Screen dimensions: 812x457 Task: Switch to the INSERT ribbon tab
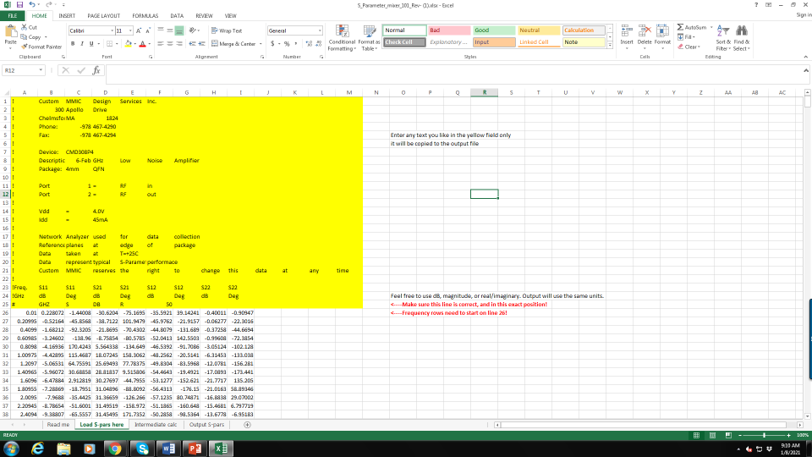(x=67, y=16)
